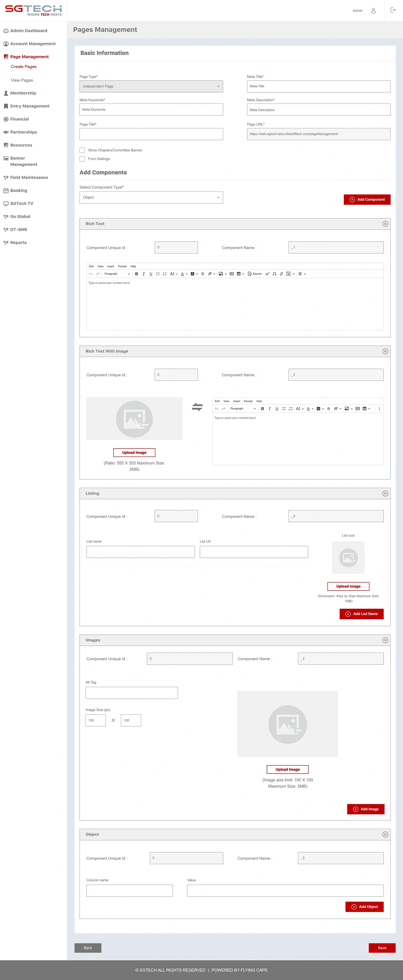Open the Page Type dropdown

coord(151,86)
